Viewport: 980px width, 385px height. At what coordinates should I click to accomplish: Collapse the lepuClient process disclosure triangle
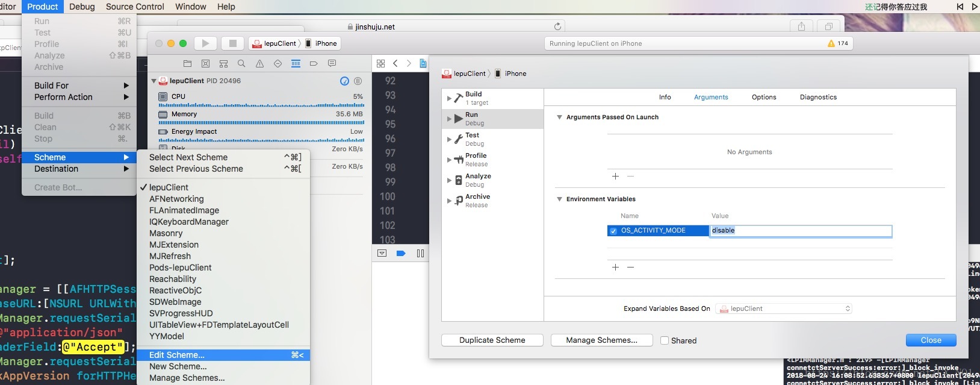(154, 81)
